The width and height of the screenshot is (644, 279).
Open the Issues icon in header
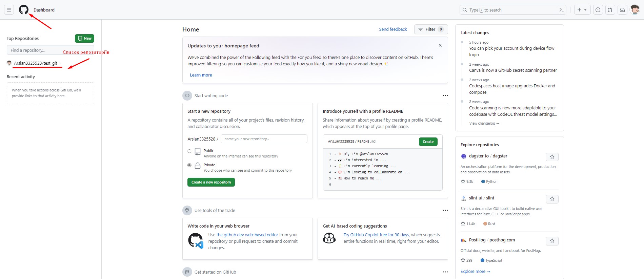(x=598, y=10)
